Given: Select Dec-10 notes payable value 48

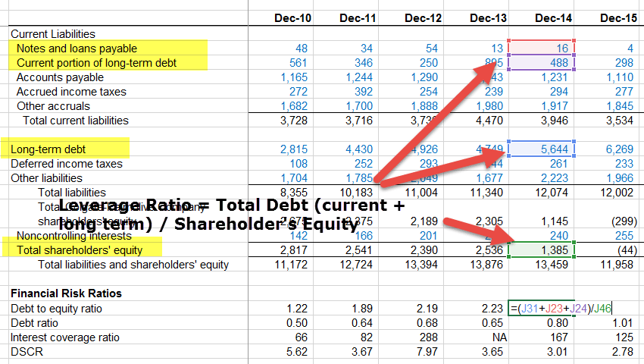Looking at the screenshot, I should pos(302,48).
